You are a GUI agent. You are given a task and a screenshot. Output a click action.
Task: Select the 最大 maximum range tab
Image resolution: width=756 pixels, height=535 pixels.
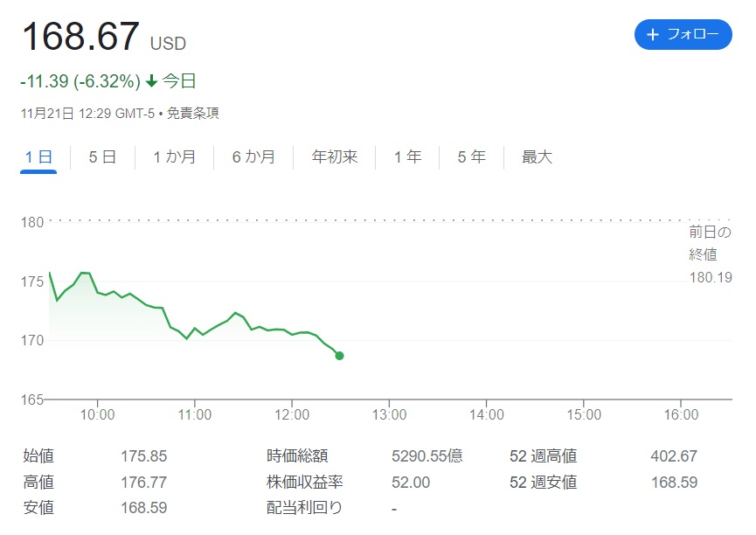[537, 157]
